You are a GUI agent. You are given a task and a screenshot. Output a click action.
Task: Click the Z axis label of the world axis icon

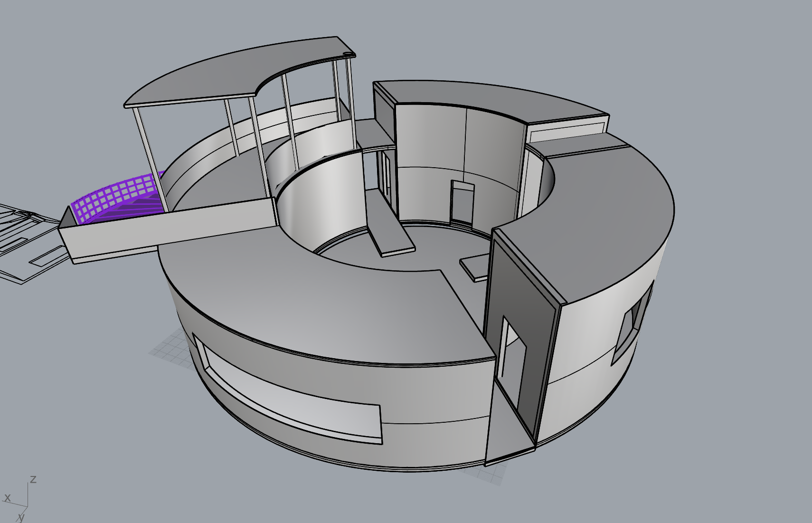pyautogui.click(x=33, y=479)
